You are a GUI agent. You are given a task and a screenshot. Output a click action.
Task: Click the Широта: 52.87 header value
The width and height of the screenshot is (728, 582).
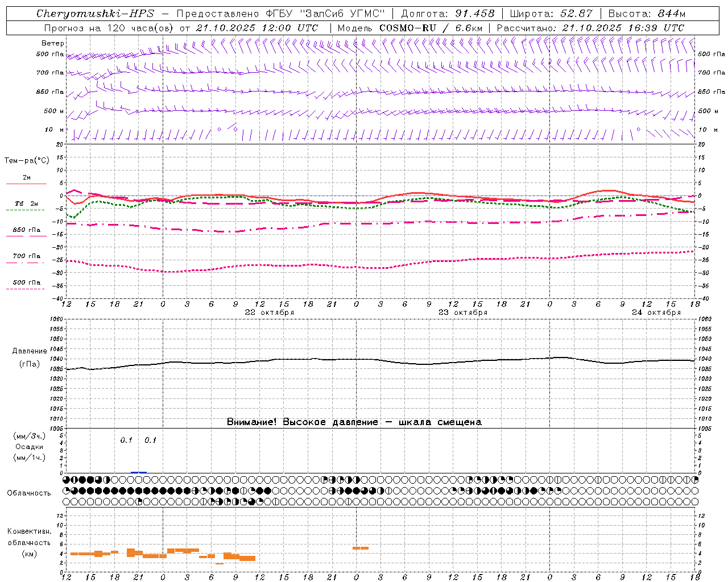click(x=551, y=14)
